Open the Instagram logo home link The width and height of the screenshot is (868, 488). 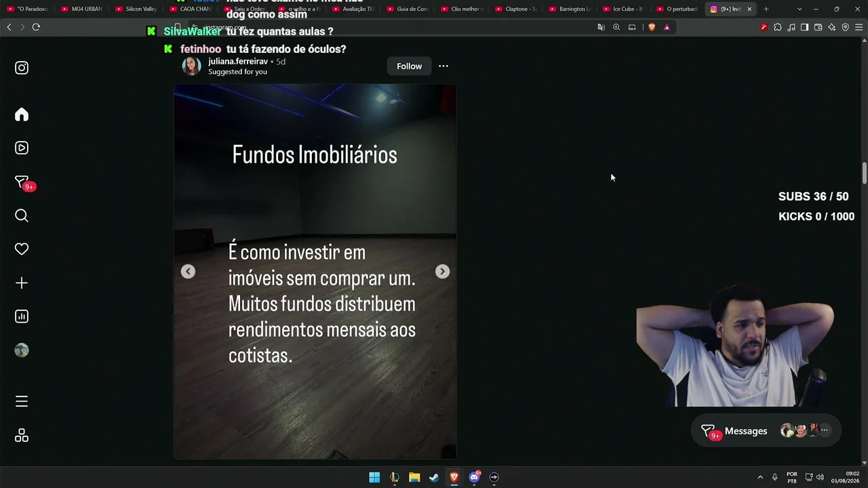22,68
